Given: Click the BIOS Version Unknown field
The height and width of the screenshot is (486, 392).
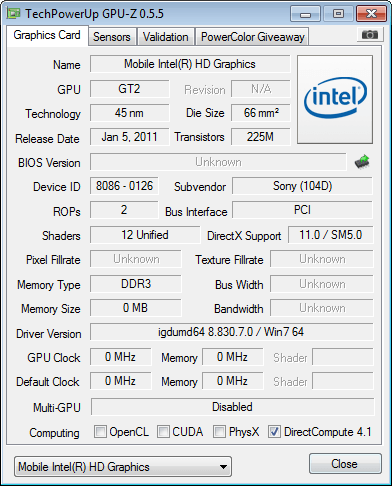Looking at the screenshot, I should point(218,162).
